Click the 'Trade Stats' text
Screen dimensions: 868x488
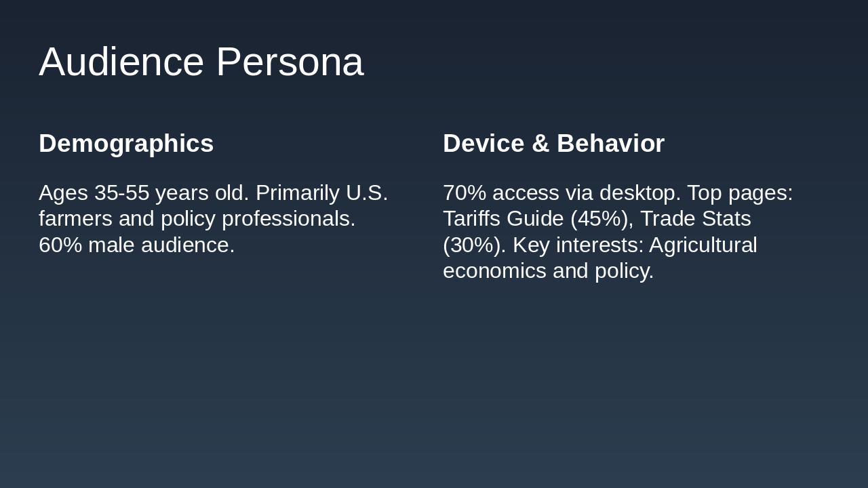click(695, 219)
